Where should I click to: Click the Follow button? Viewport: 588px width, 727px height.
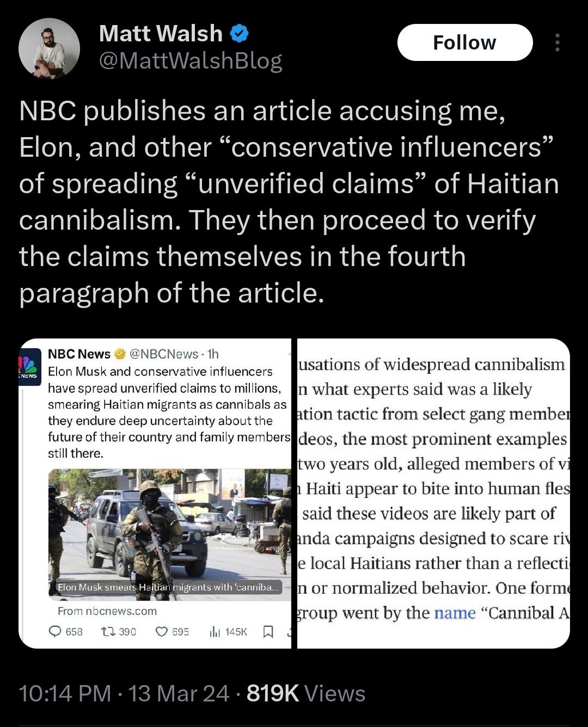click(465, 42)
